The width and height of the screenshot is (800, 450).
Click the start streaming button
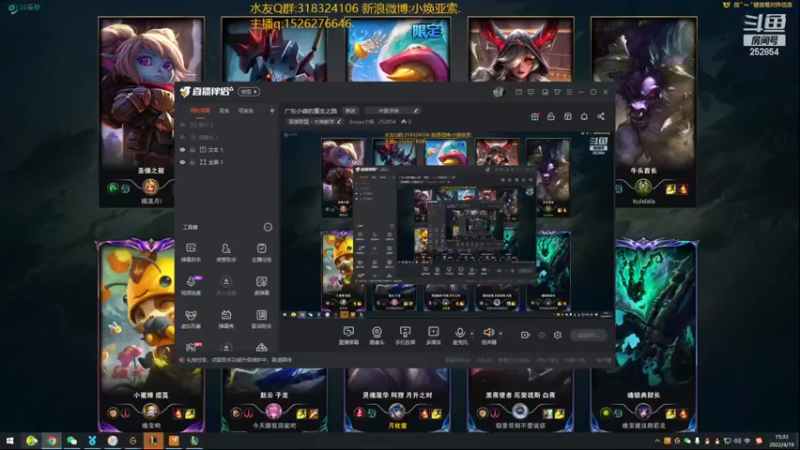(589, 335)
